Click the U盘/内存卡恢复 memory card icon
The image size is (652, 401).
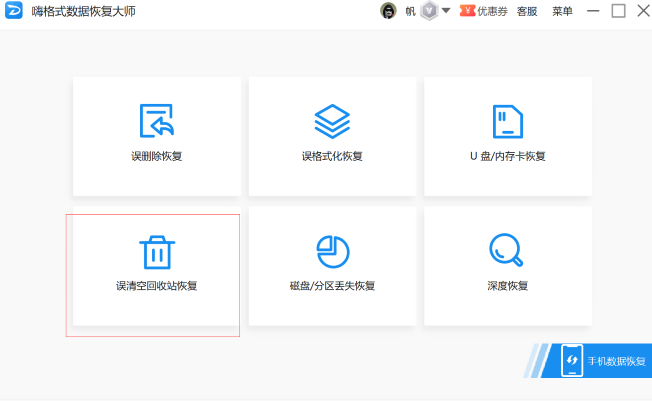click(507, 121)
